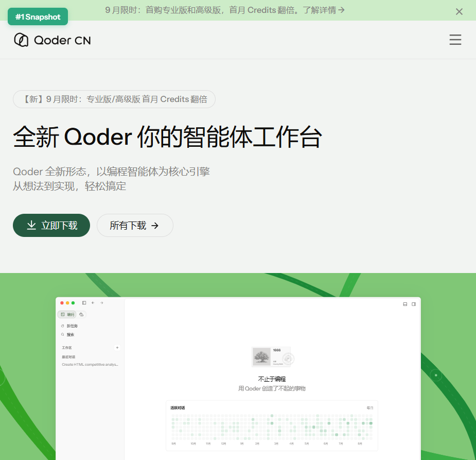The image size is (476, 460).
Task: Click the 不止于编程 heading in preview
Action: pyautogui.click(x=272, y=379)
